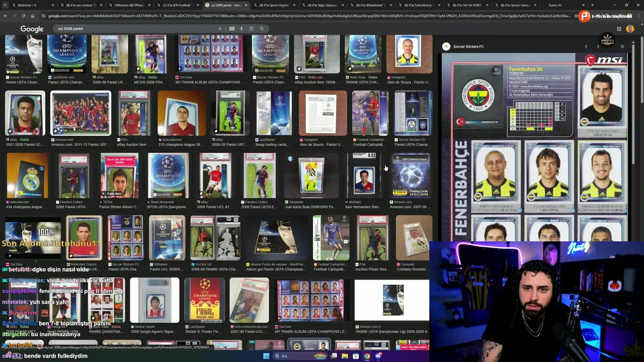This screenshot has width=644, height=362.
Task: Open Windows Start menu
Action: (x=266, y=356)
